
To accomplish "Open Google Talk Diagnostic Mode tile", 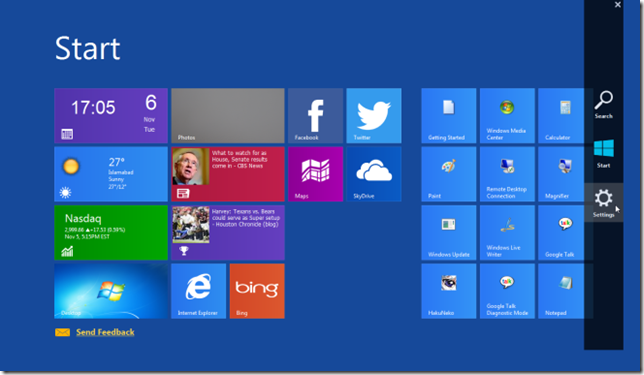I will [507, 291].
